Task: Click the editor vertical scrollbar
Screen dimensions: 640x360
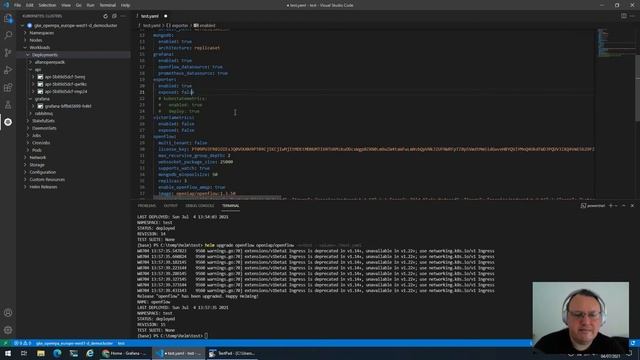Action: (638, 88)
